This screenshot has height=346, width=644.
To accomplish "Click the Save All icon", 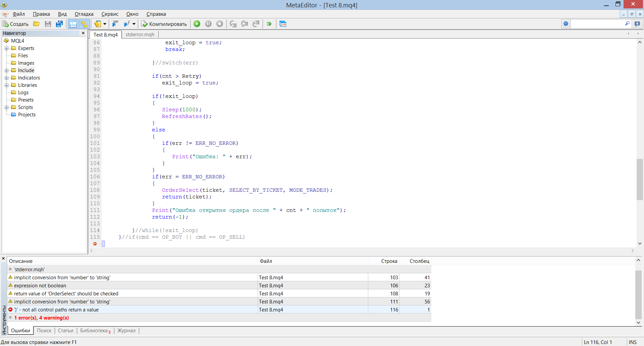I will (59, 24).
